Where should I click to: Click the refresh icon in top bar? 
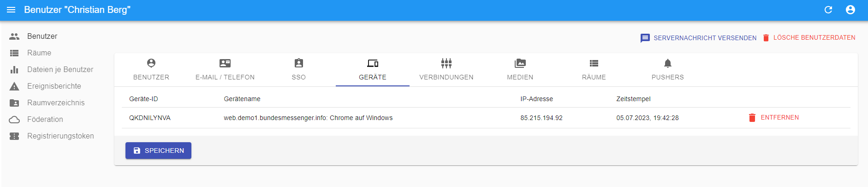(x=828, y=10)
